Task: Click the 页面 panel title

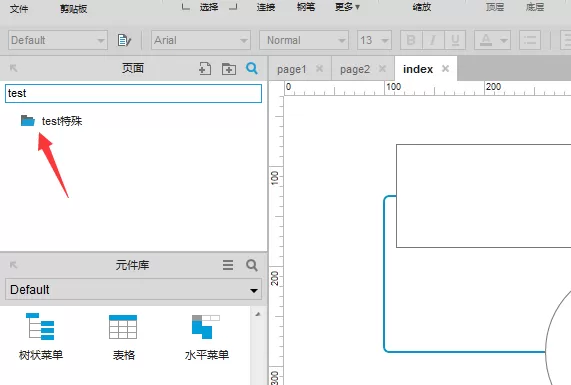Action: (x=133, y=68)
